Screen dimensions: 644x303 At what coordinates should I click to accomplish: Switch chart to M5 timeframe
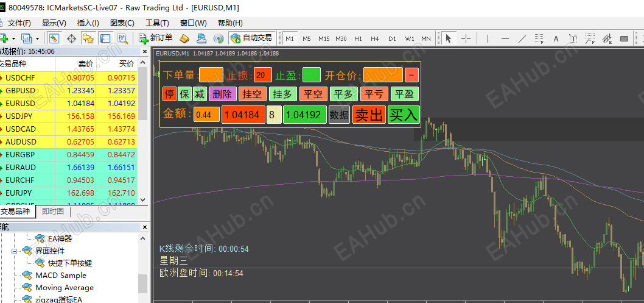pyautogui.click(x=307, y=38)
